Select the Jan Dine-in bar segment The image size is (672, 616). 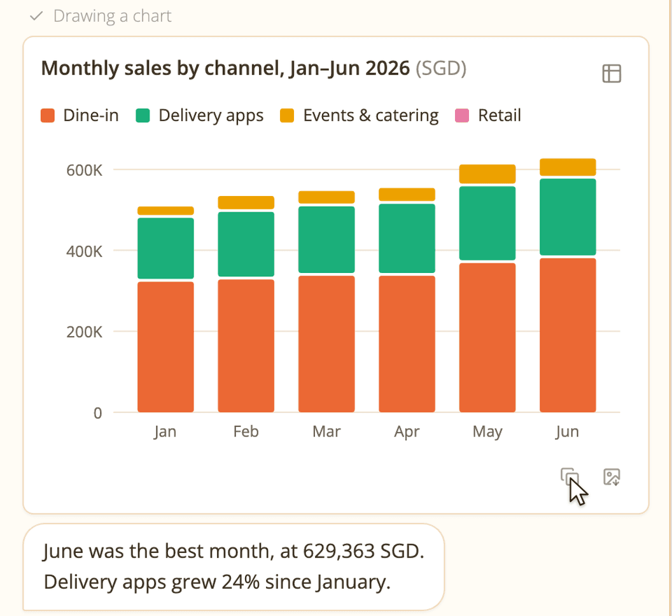click(166, 347)
